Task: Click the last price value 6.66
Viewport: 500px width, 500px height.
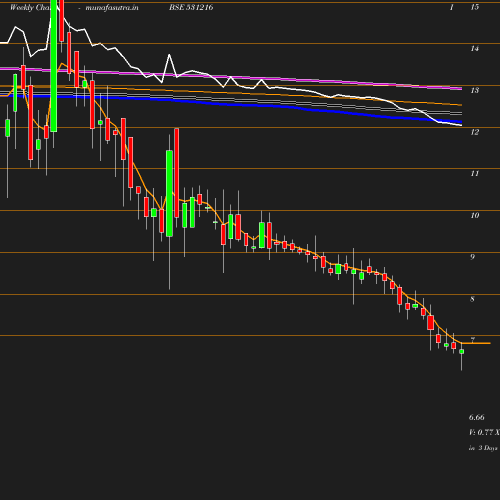Action: [477, 417]
